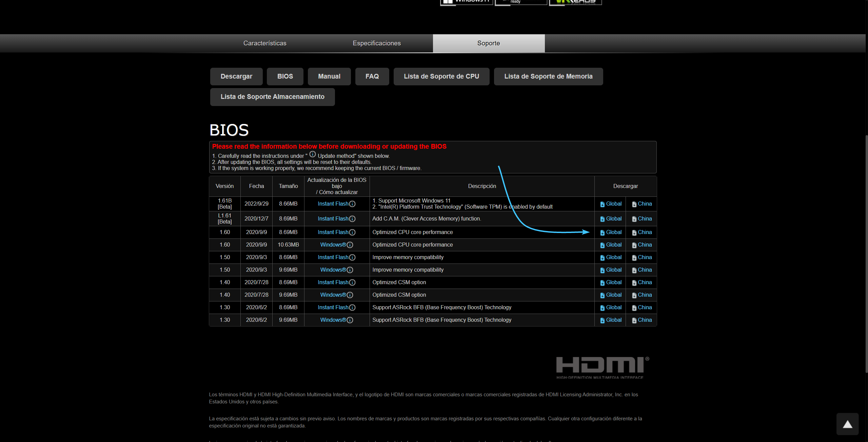The height and width of the screenshot is (442, 868).
Task: Click the "Fecha" column header
Action: pos(256,186)
